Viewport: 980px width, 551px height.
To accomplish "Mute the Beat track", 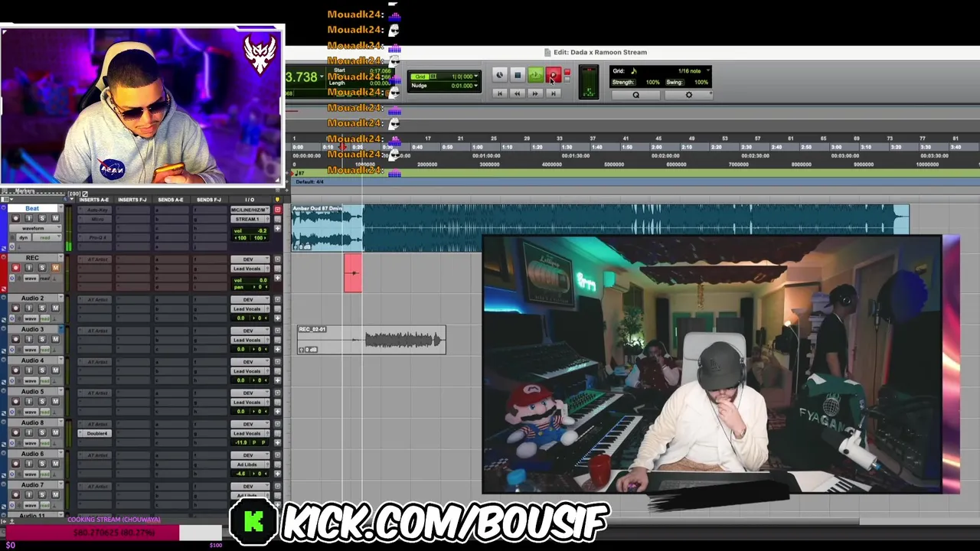I will click(55, 219).
